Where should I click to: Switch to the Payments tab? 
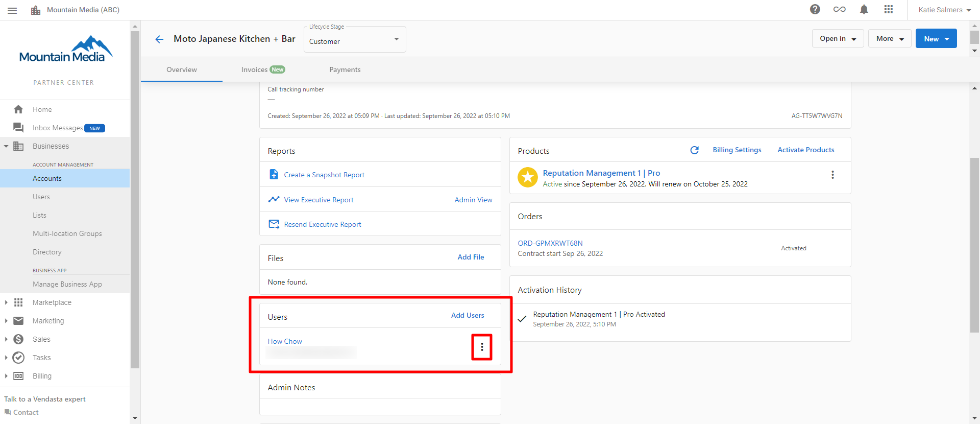tap(345, 69)
